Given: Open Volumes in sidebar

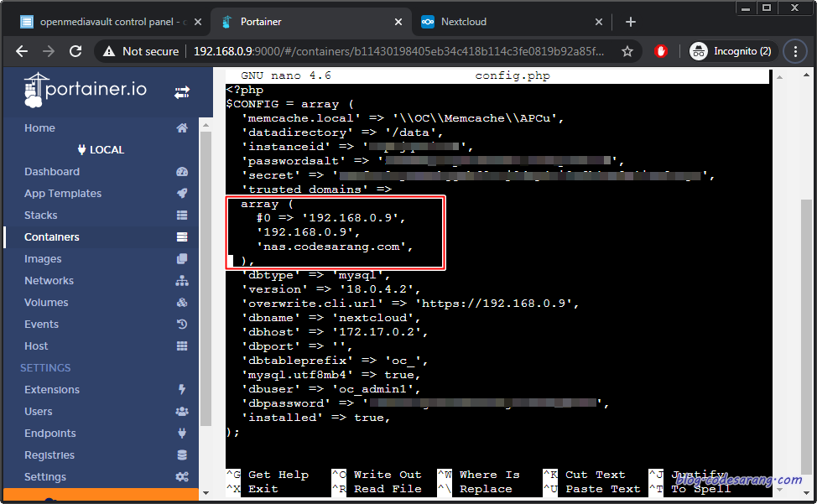Looking at the screenshot, I should (x=46, y=303).
